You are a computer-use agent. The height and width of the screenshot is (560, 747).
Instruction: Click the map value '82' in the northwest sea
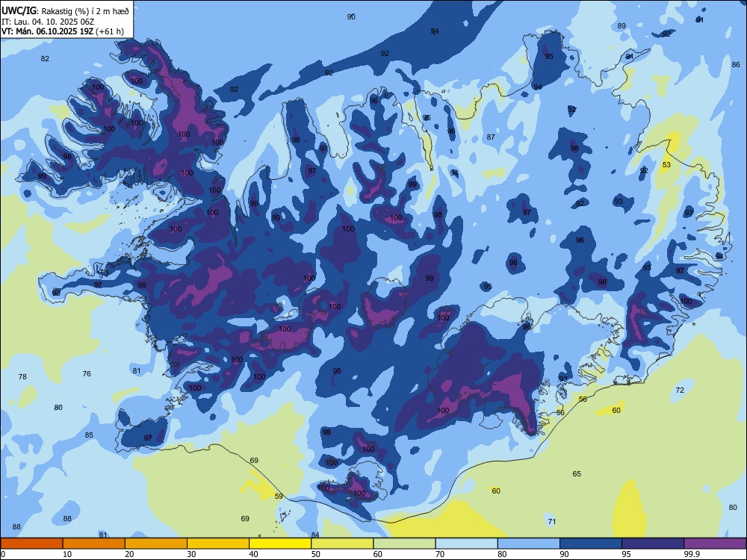[x=45, y=59]
